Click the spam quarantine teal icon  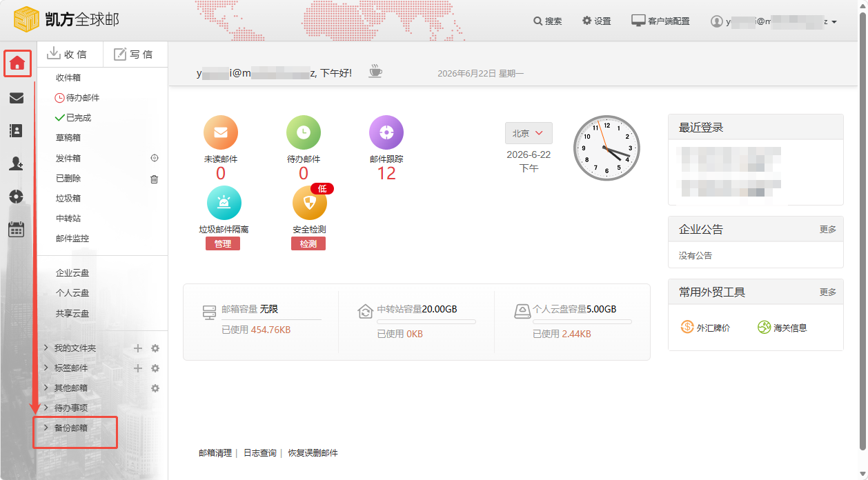(x=224, y=203)
